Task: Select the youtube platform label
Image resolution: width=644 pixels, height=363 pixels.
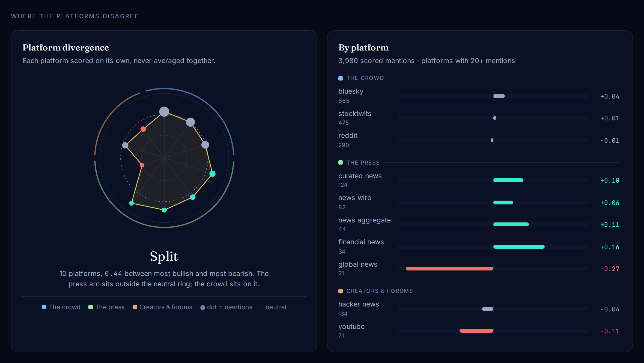Action: coord(351,327)
